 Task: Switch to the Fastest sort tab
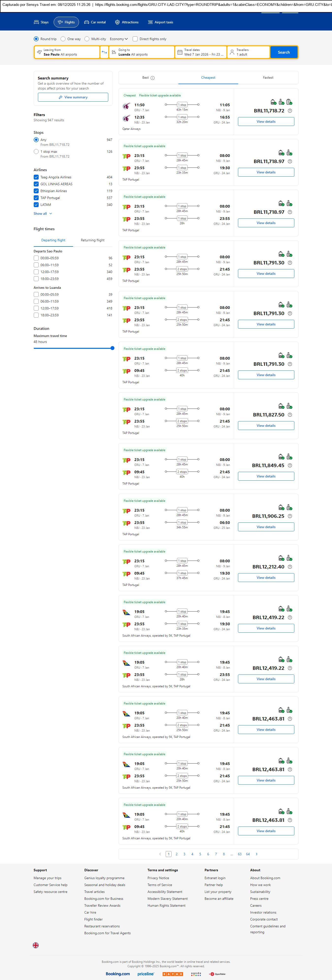click(x=268, y=78)
